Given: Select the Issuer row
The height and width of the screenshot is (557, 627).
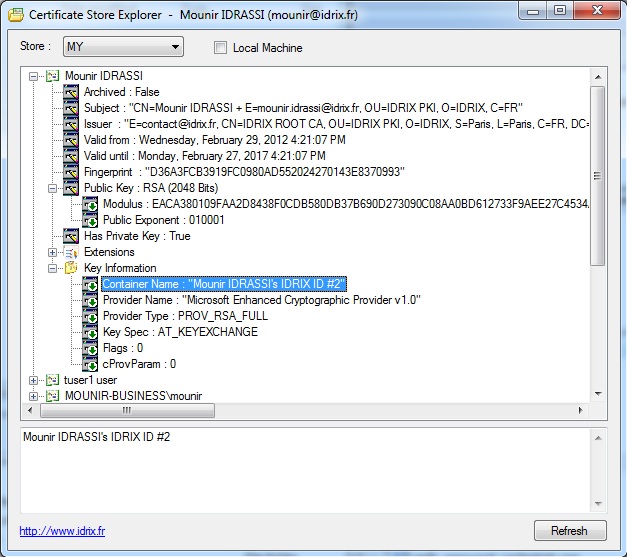Looking at the screenshot, I should point(336,124).
